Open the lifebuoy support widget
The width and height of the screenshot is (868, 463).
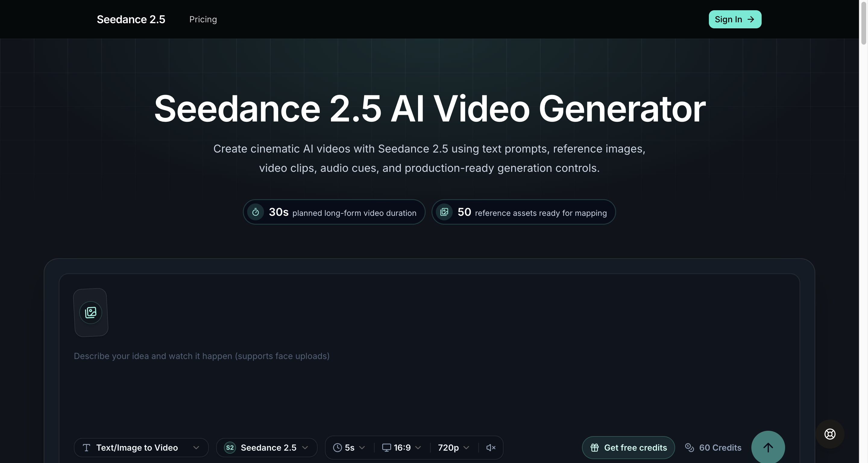(x=830, y=434)
